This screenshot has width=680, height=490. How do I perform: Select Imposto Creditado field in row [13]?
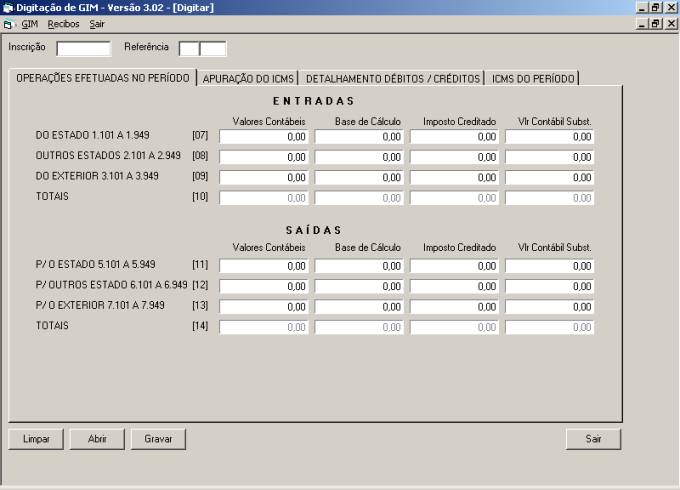[x=454, y=307]
